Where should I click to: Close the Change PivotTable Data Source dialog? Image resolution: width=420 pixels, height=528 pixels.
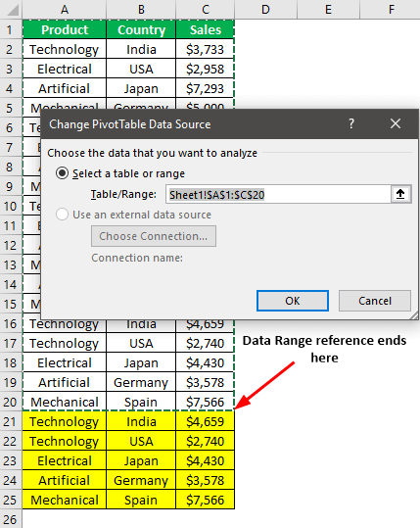click(x=396, y=123)
